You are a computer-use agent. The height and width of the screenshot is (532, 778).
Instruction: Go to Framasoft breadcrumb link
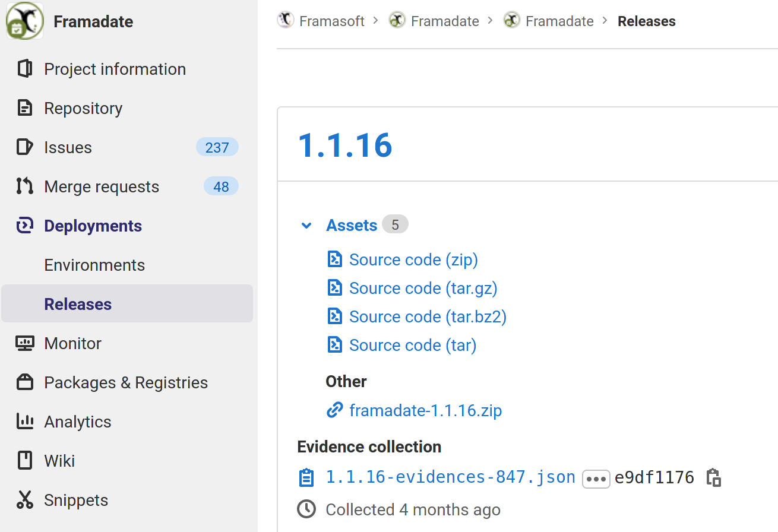point(332,21)
